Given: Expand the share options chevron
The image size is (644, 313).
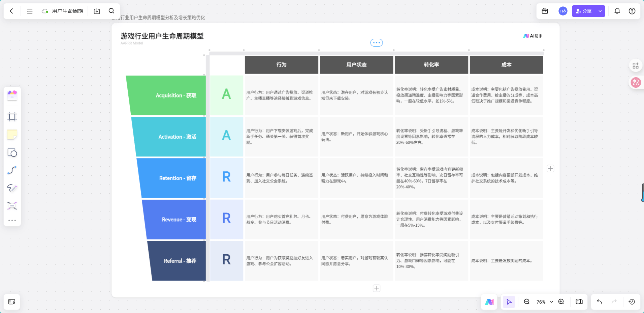Looking at the screenshot, I should [600, 11].
